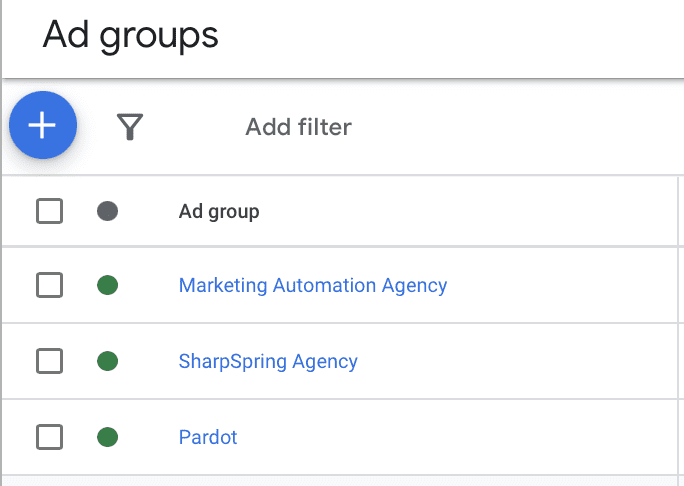
Task: Select the SharpSpring Agency row checkbox
Action: click(49, 361)
